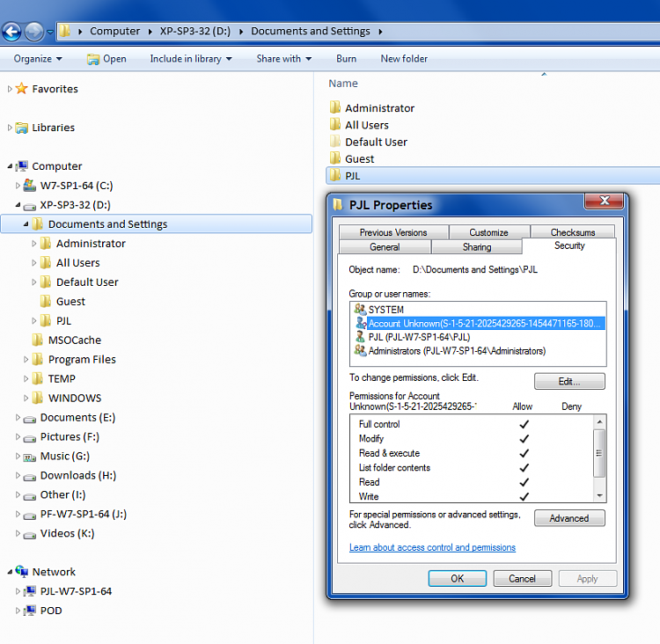Click New folder in the toolbar
Image resolution: width=660 pixels, height=644 pixels.
(404, 59)
